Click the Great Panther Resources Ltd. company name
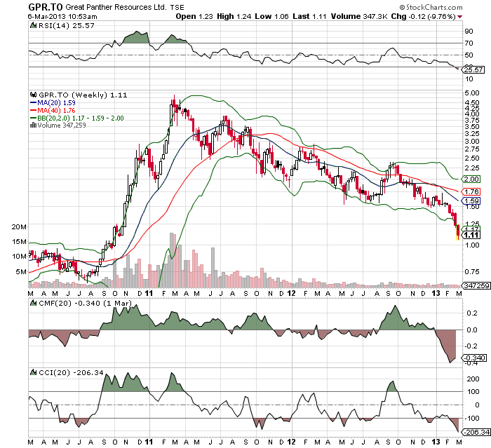Viewport: 491px width, 448px height. (x=116, y=7)
